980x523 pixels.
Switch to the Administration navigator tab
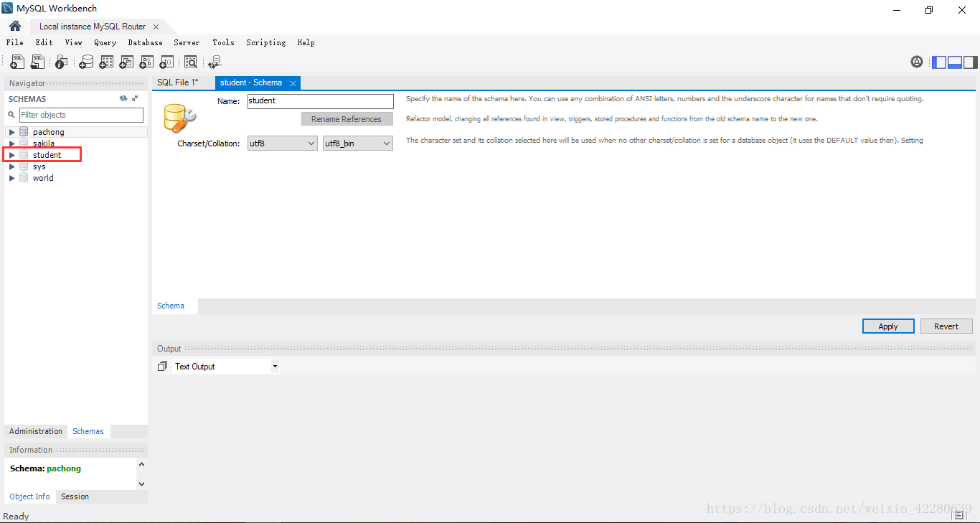click(36, 431)
